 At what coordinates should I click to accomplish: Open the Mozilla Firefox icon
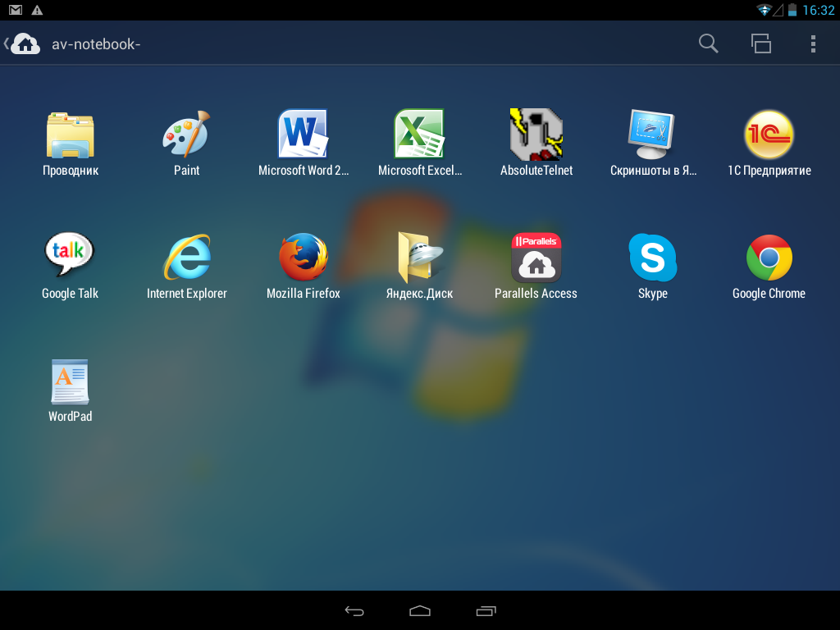tap(304, 257)
